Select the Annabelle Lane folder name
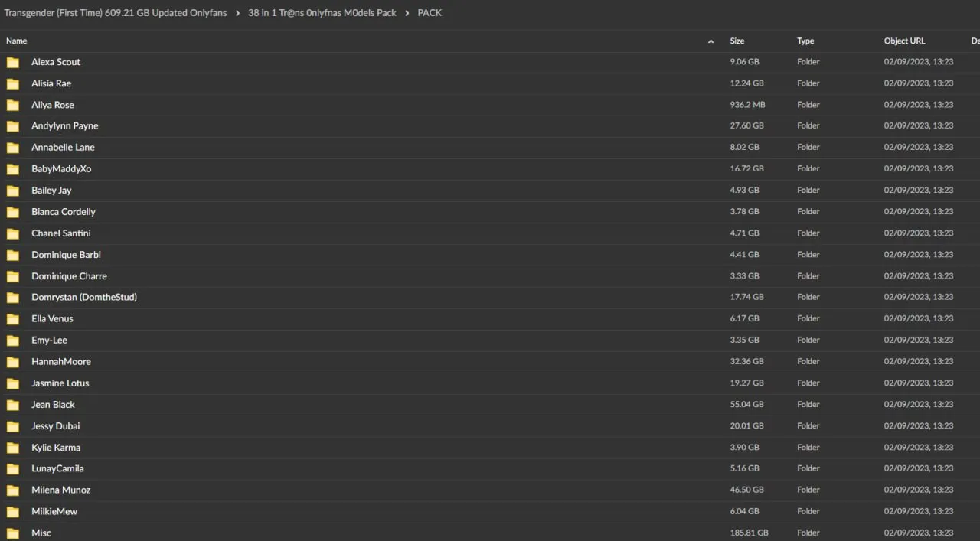980x541 pixels. point(63,147)
